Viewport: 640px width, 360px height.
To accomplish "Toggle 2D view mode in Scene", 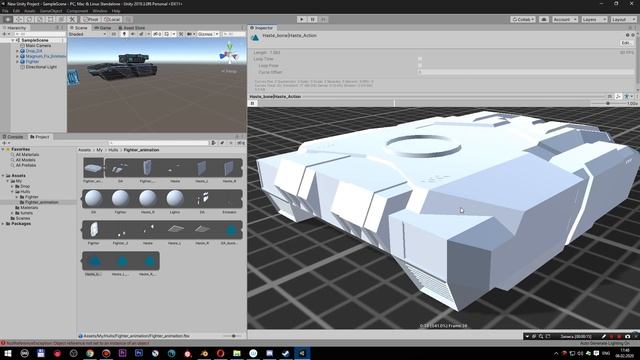I will pyautogui.click(x=114, y=34).
